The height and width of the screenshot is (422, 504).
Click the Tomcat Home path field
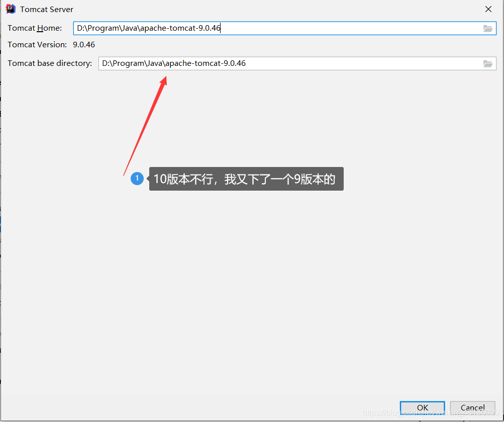(x=284, y=28)
